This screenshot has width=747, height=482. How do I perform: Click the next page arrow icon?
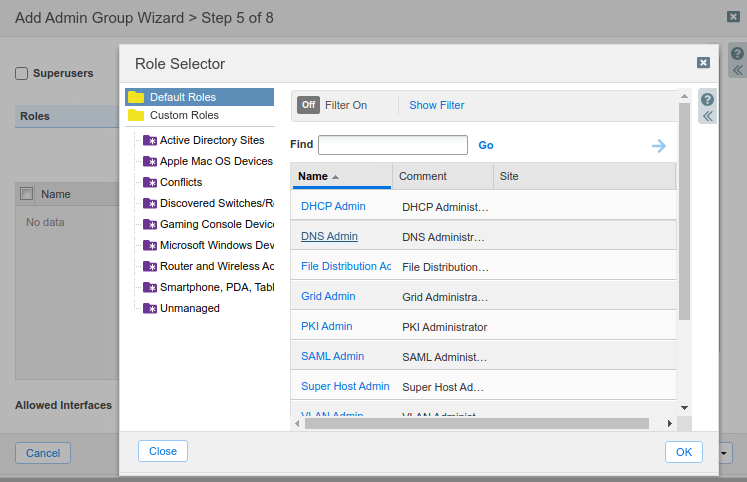[x=659, y=146]
